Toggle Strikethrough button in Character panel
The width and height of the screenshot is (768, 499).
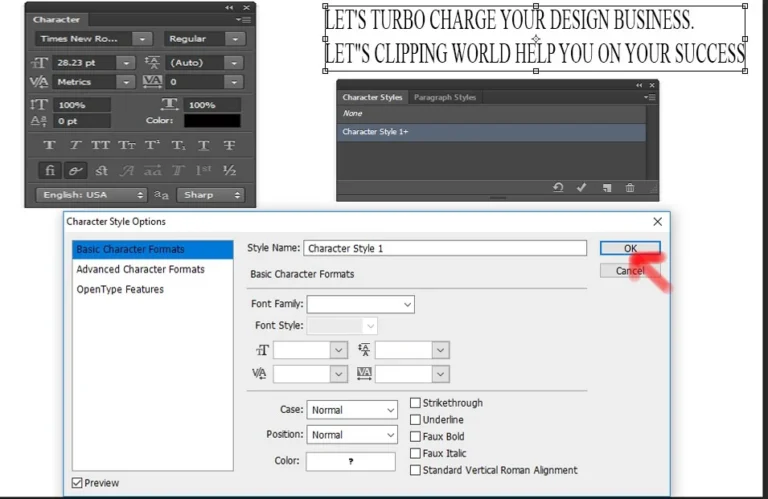(x=229, y=145)
